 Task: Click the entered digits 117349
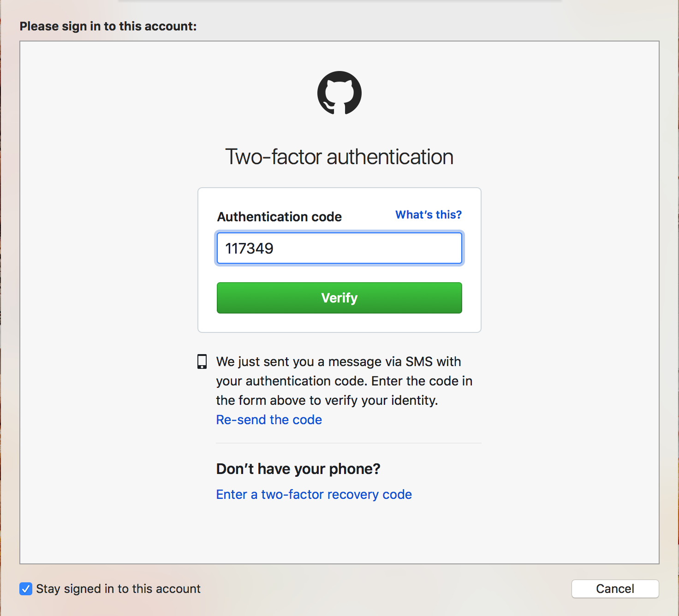tap(250, 249)
